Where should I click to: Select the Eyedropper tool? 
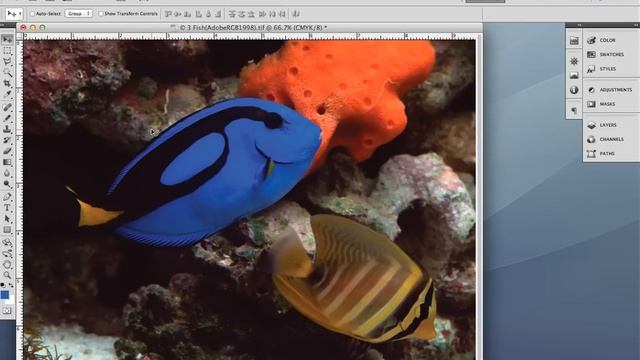pos(7,94)
